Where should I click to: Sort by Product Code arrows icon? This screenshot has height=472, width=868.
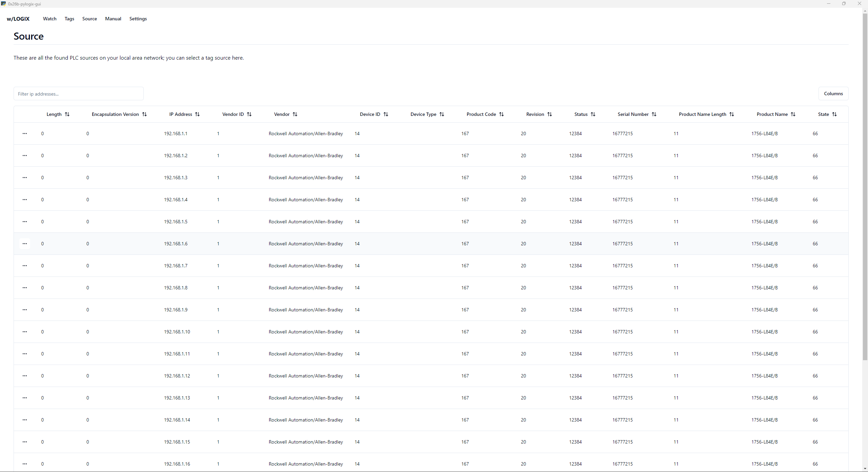[x=501, y=114]
